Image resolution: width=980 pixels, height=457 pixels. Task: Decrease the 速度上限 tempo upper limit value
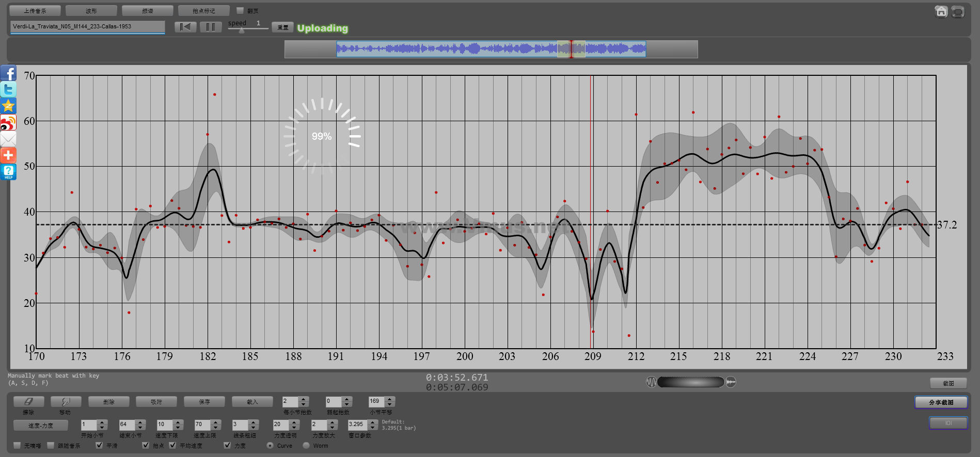coord(216,428)
